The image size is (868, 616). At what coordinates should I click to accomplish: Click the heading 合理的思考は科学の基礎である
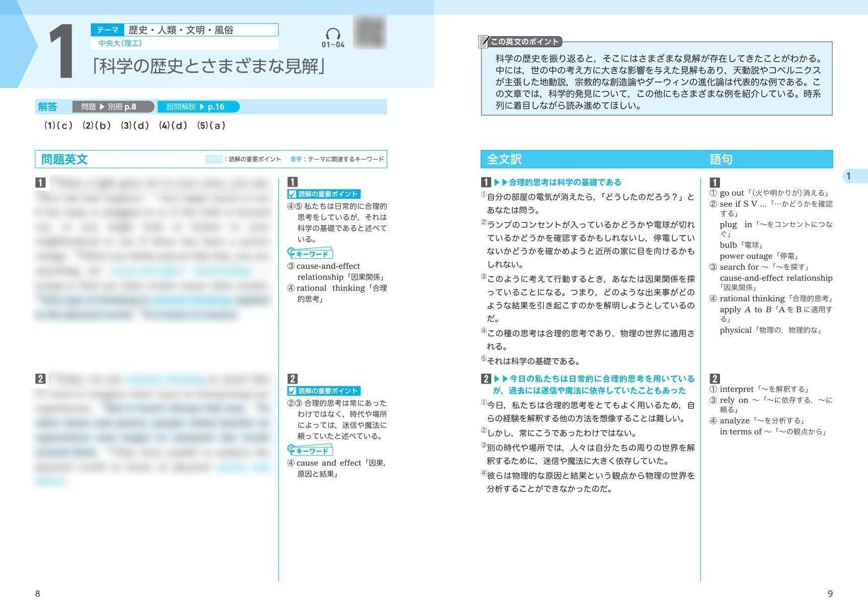[565, 182]
